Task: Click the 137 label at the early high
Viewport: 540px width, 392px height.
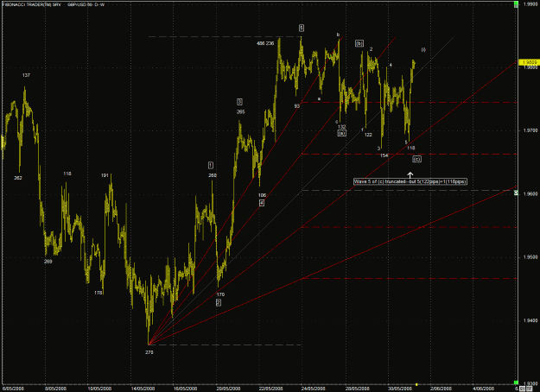Action: click(x=26, y=75)
